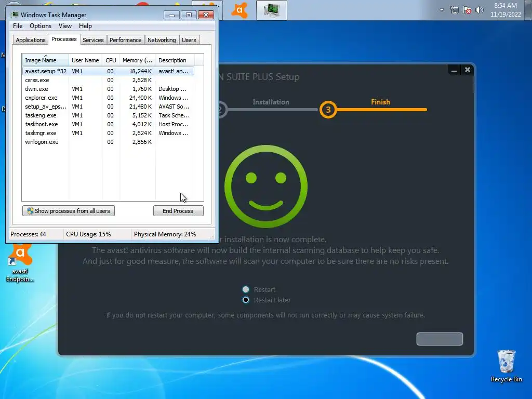
Task: Select the taskmgr.exe process row
Action: pyautogui.click(x=108, y=133)
